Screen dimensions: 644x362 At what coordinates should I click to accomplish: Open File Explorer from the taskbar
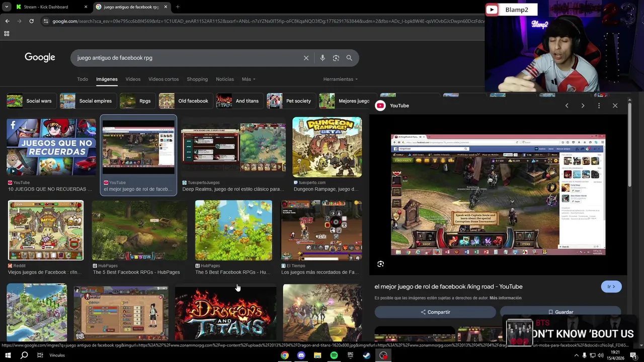[317, 355]
